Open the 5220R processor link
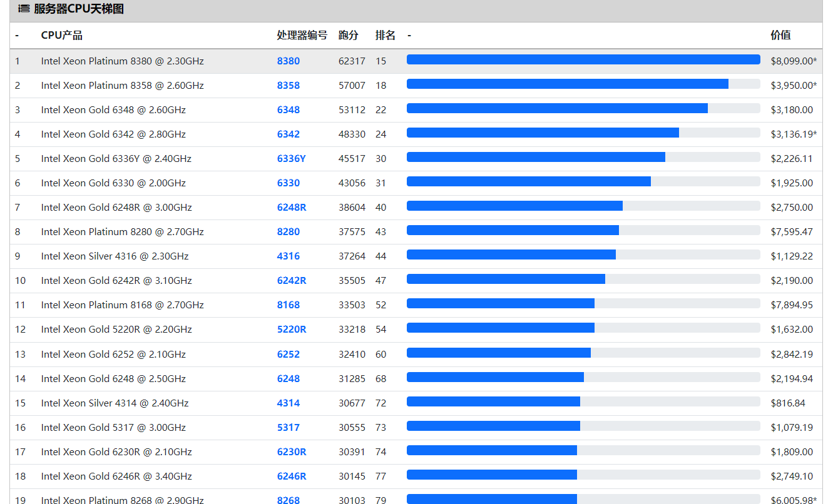Image resolution: width=833 pixels, height=504 pixels. coord(292,330)
